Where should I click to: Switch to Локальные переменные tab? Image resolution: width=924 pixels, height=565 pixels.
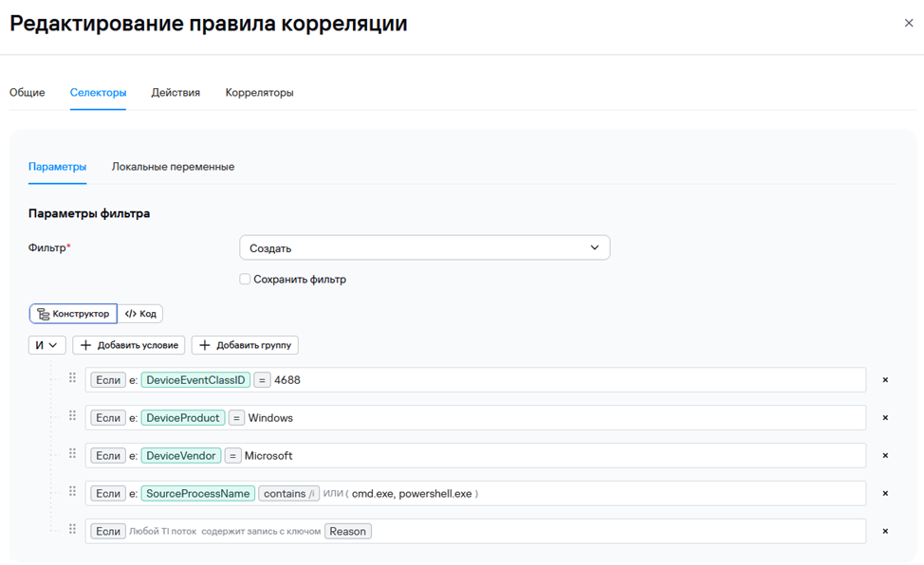(173, 167)
